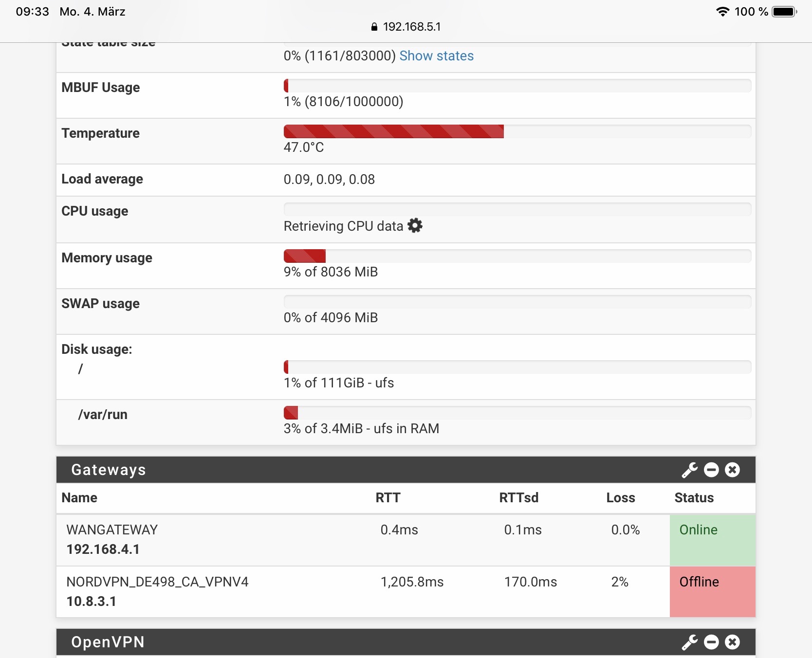The image size is (812, 658).
Task: Click the Memory usage progress bar
Action: tap(517, 256)
